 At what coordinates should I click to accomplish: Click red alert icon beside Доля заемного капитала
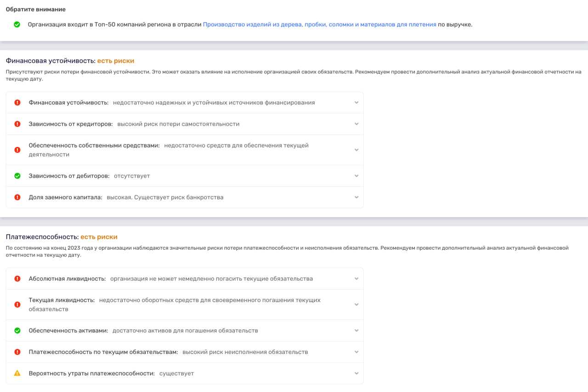[x=17, y=197]
